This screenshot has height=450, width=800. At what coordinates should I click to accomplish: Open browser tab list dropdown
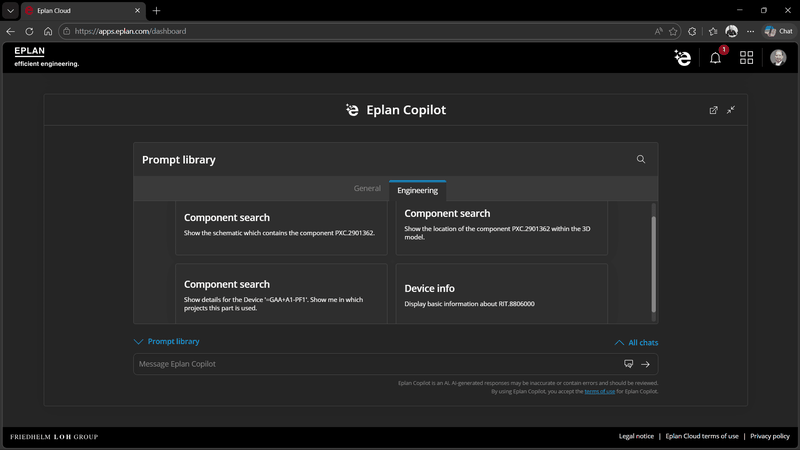10,10
